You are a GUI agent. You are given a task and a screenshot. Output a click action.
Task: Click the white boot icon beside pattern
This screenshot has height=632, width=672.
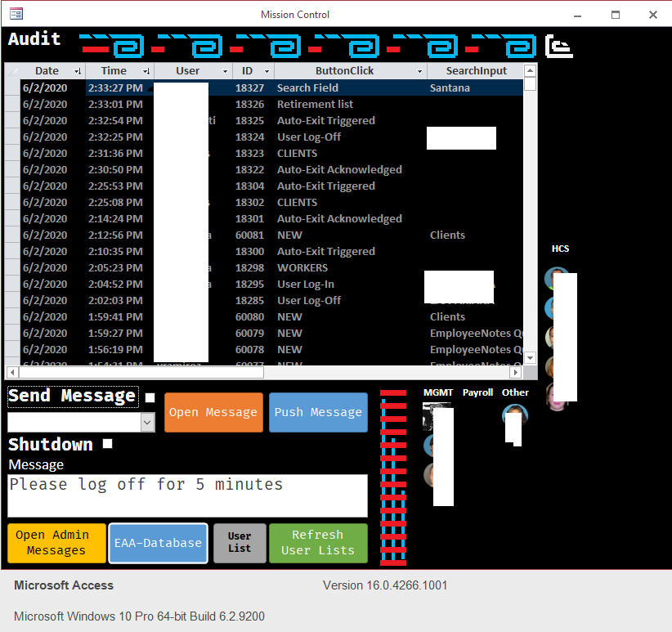pyautogui.click(x=559, y=47)
